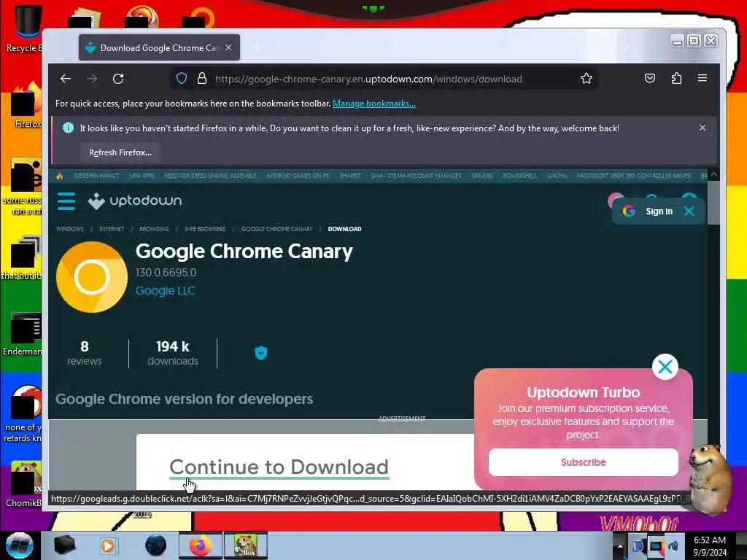Image resolution: width=747 pixels, height=560 pixels.
Task: Click the Box hamster taskbar icon
Action: click(x=246, y=545)
